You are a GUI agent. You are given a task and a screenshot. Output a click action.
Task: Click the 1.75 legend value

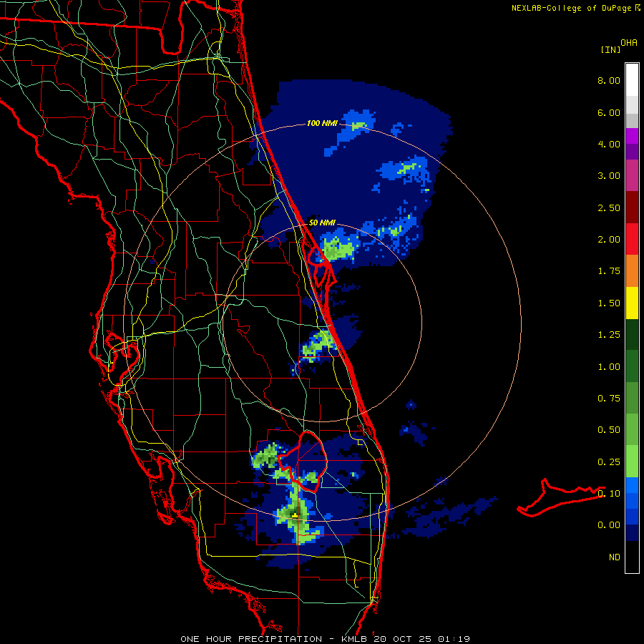tap(609, 271)
